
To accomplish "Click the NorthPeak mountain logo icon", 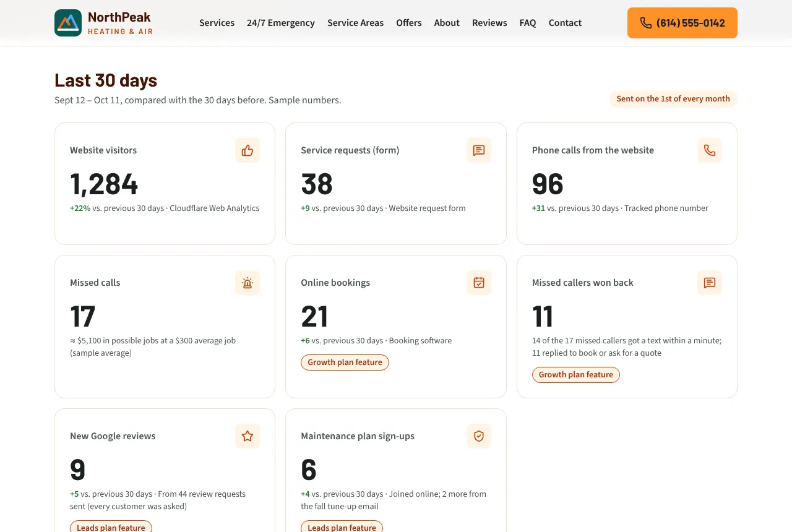I will coord(68,23).
